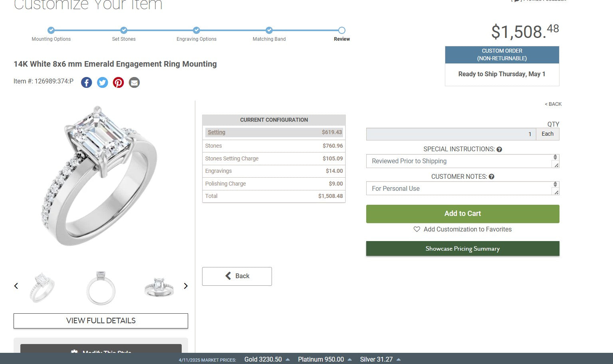
Task: Expand Gold market price arrow
Action: tap(288, 360)
